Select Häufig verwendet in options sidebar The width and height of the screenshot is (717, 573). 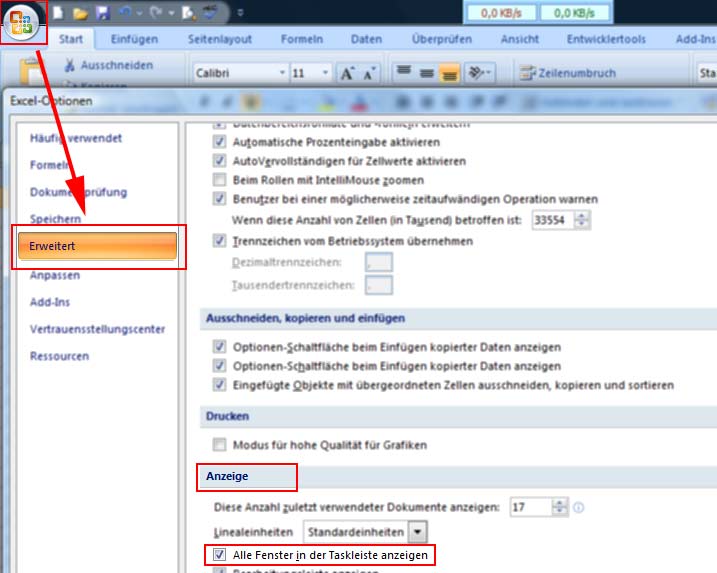click(x=76, y=138)
